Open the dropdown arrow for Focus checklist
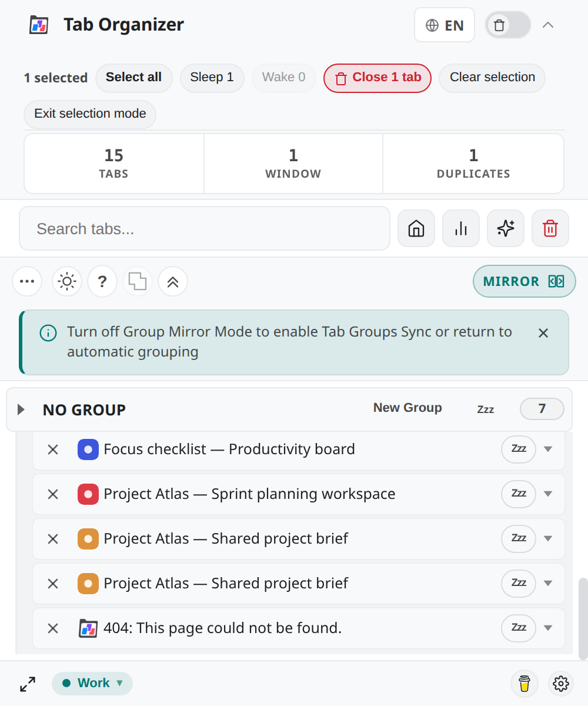The width and height of the screenshot is (588, 706). (x=548, y=449)
